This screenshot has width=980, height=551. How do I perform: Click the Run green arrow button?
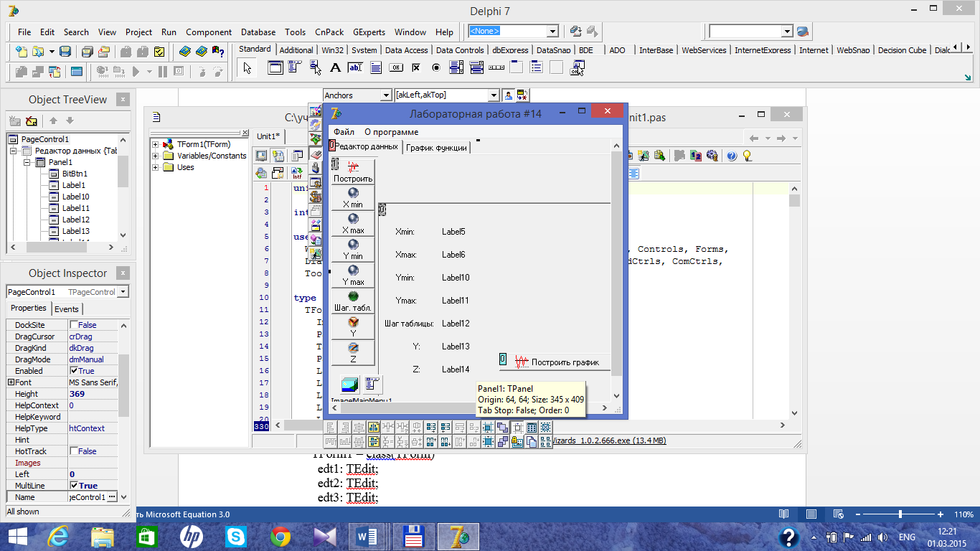point(136,71)
